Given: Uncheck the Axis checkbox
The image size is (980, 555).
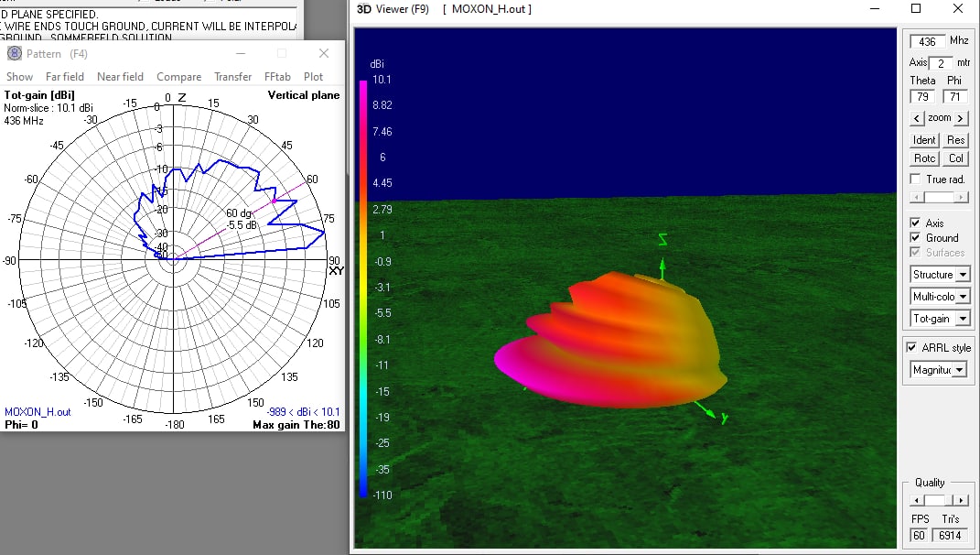Looking at the screenshot, I should click(915, 223).
